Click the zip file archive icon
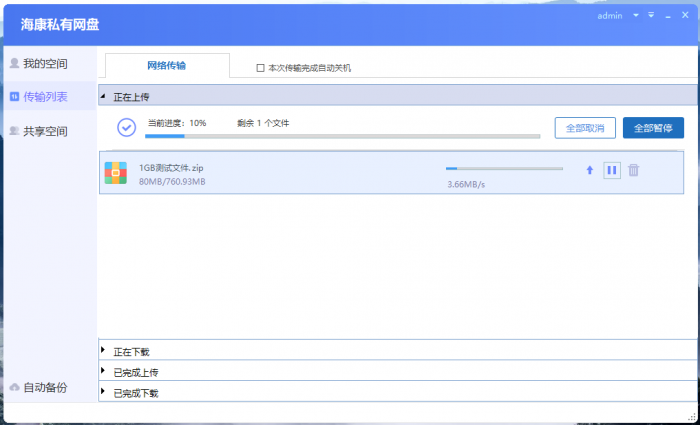This screenshot has height=425, width=700. (116, 173)
